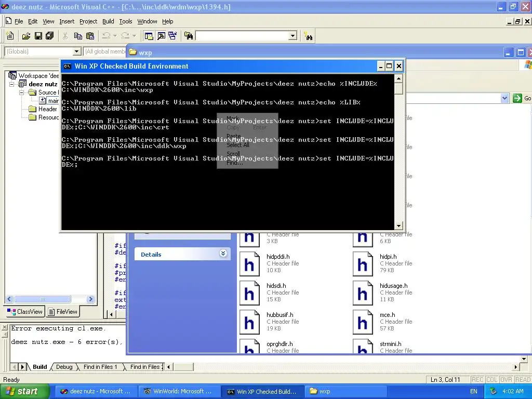Switch to the Build output tab
Screen dimensions: 532x399
[x=39, y=367]
